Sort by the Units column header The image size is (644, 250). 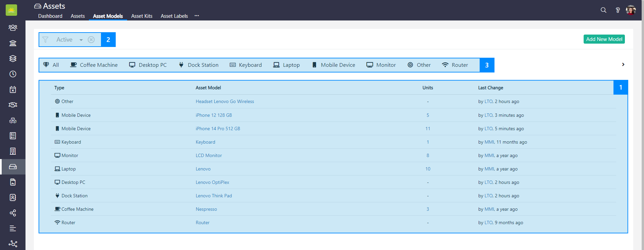[x=427, y=88]
